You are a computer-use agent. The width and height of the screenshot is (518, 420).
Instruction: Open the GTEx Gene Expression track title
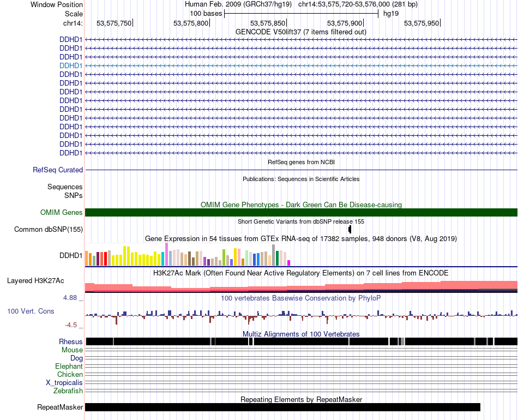[x=301, y=238]
